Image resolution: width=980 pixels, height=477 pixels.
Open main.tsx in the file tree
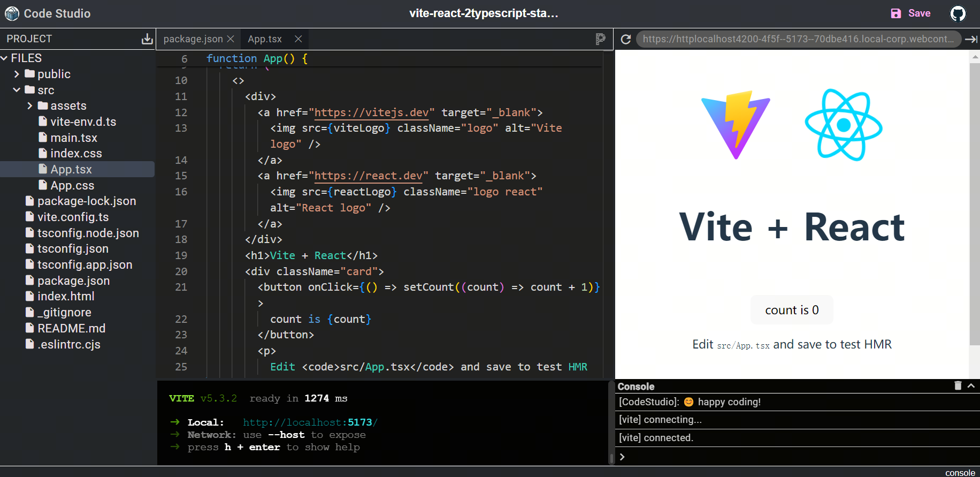pyautogui.click(x=74, y=138)
